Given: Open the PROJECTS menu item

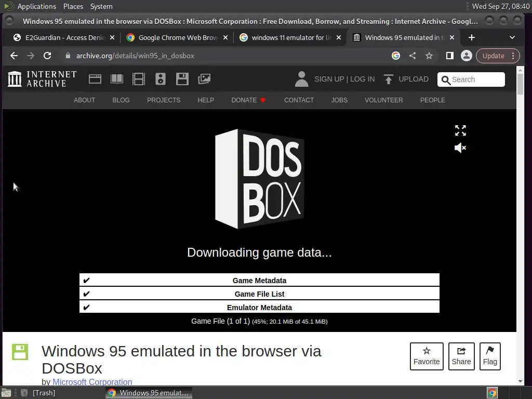Looking at the screenshot, I should (x=164, y=100).
